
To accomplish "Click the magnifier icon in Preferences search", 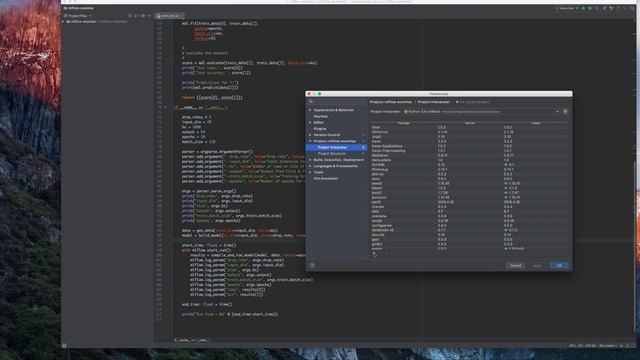I will click(x=311, y=102).
